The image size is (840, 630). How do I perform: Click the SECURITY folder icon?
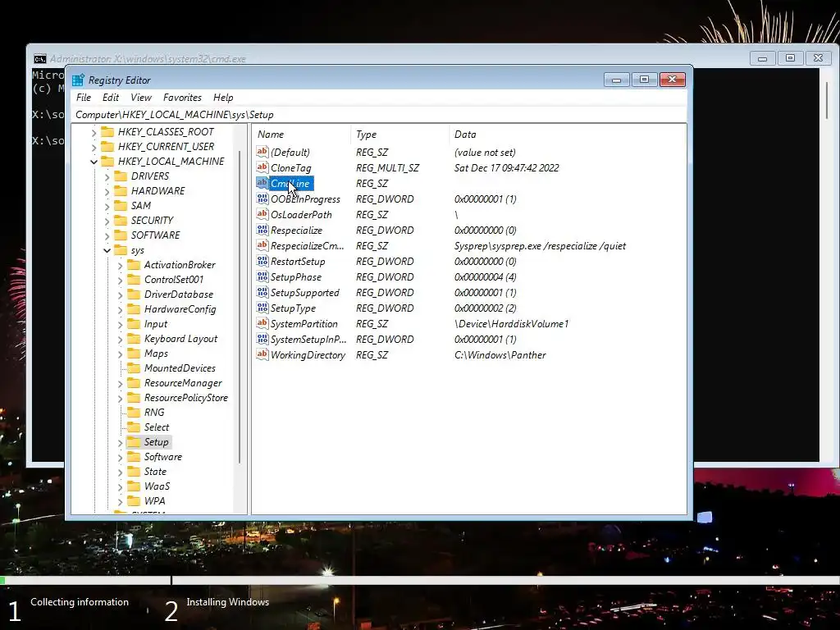[121, 220]
